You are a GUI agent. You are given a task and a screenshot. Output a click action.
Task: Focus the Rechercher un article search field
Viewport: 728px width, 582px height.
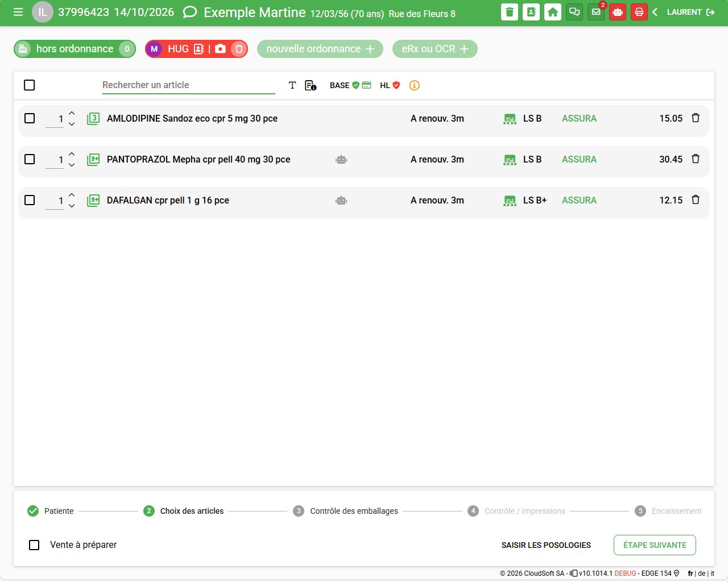pos(188,85)
